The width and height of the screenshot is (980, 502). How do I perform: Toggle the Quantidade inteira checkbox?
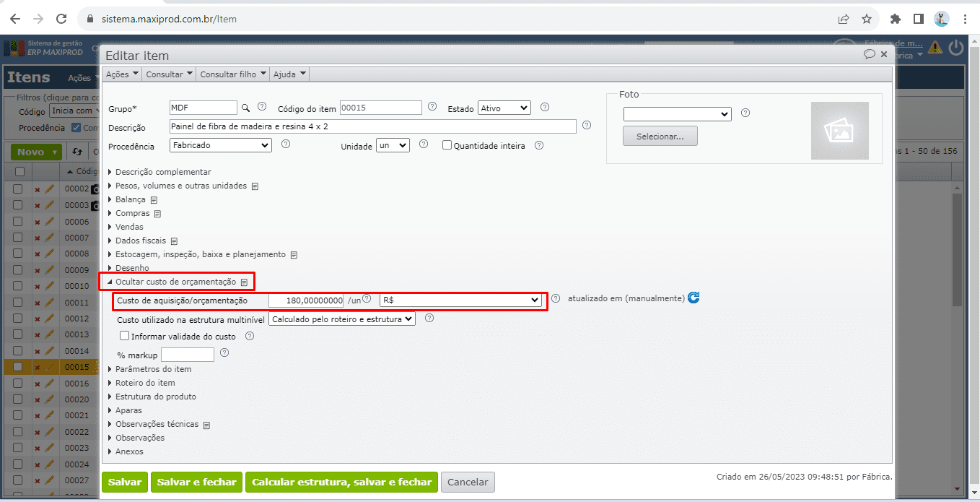(x=447, y=144)
